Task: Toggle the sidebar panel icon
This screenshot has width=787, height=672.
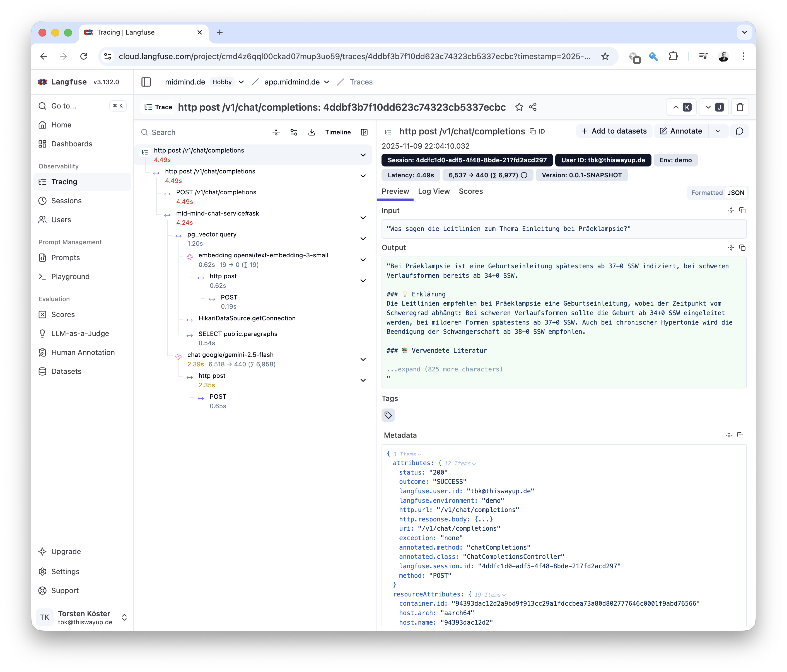Action: (146, 82)
